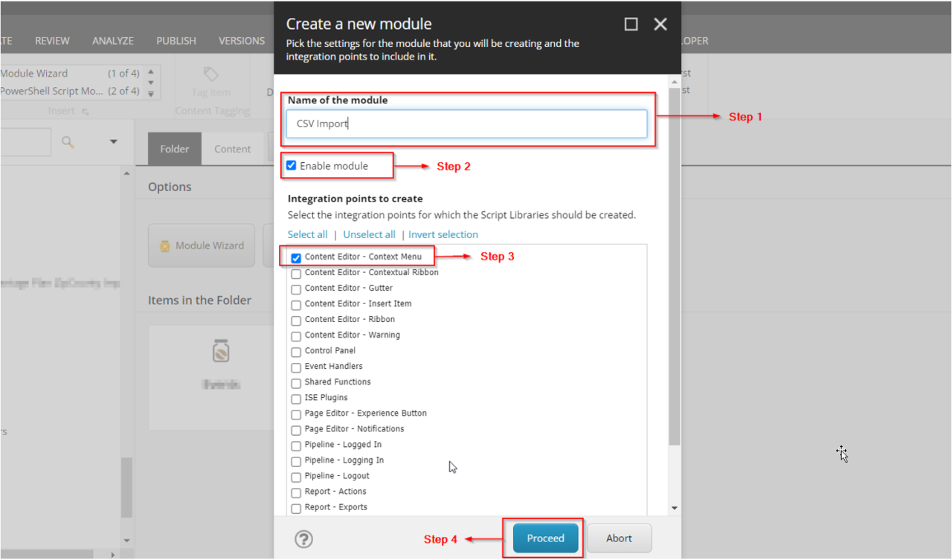This screenshot has height=560, width=952.
Task: Select PowerShell Script Mo... in the Insert gallery
Action: (52, 91)
